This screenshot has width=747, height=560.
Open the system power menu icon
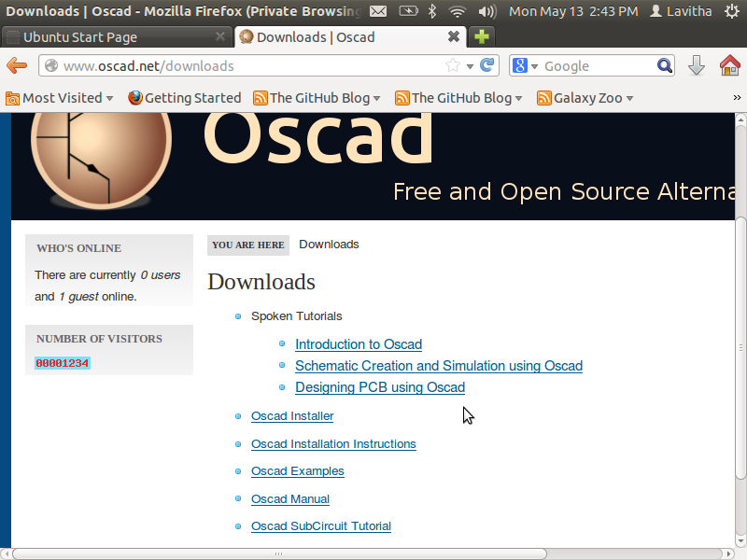732,11
